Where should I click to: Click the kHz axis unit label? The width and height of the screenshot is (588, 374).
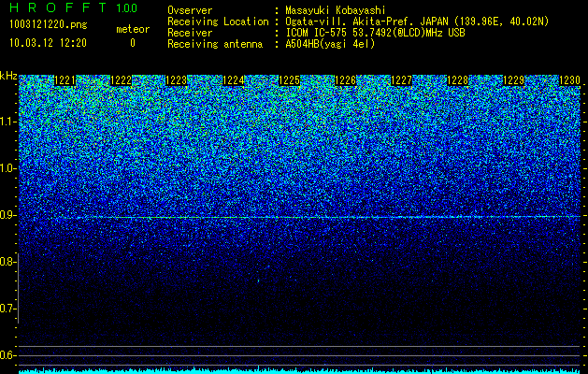(x=8, y=76)
